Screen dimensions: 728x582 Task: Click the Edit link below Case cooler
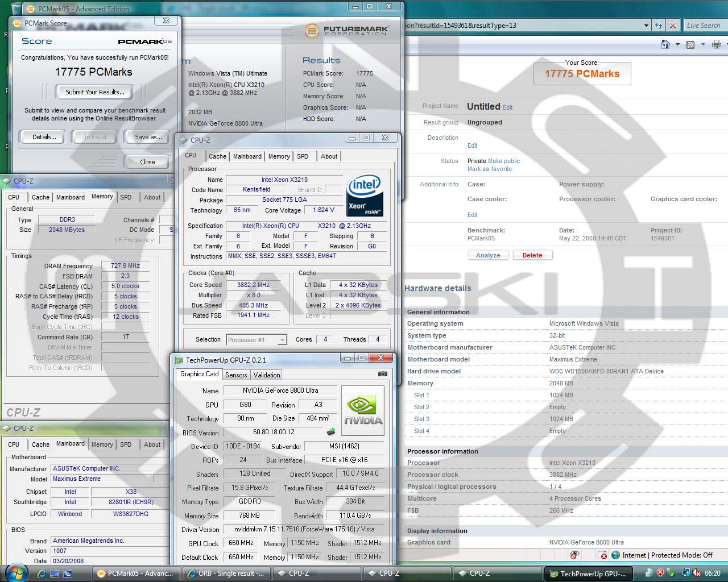coord(472,215)
